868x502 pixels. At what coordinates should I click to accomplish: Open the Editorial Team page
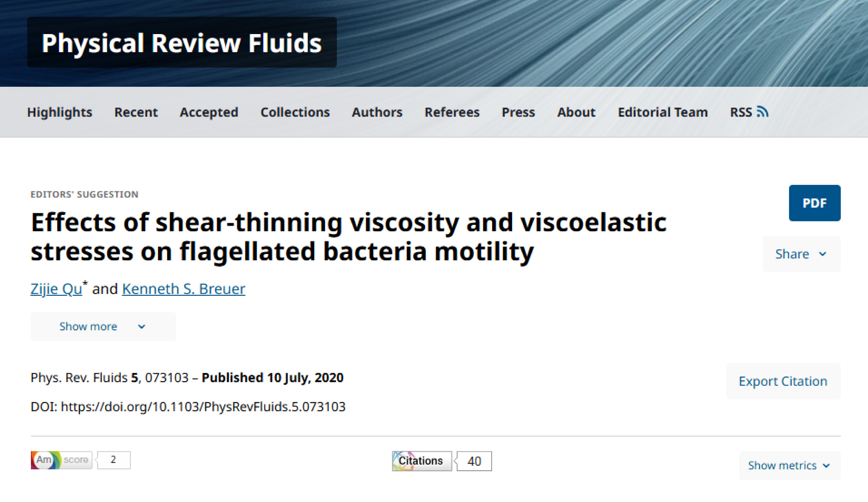(x=663, y=112)
